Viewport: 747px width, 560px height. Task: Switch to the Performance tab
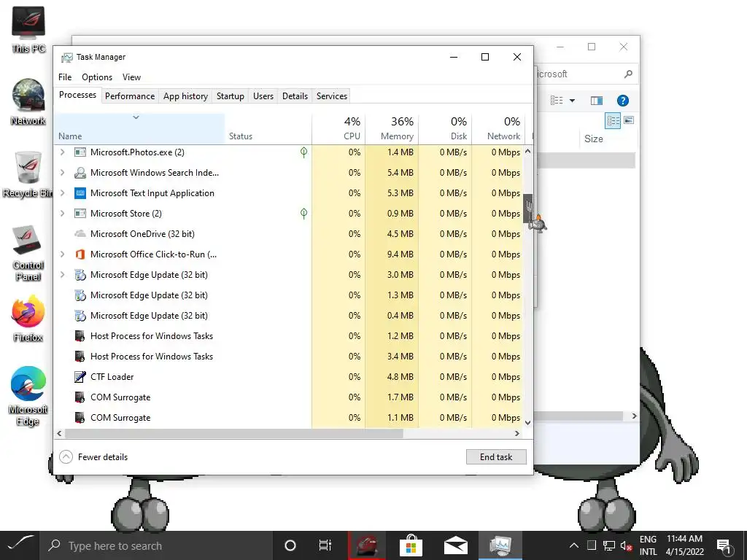(130, 96)
